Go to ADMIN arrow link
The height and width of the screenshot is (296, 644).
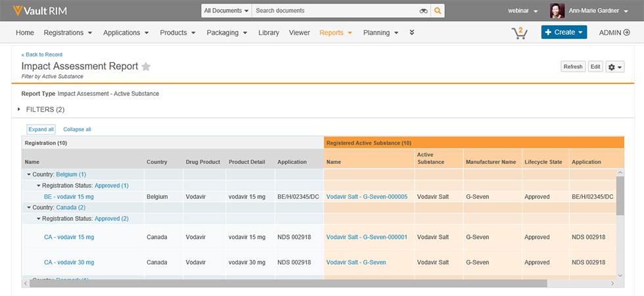614,33
